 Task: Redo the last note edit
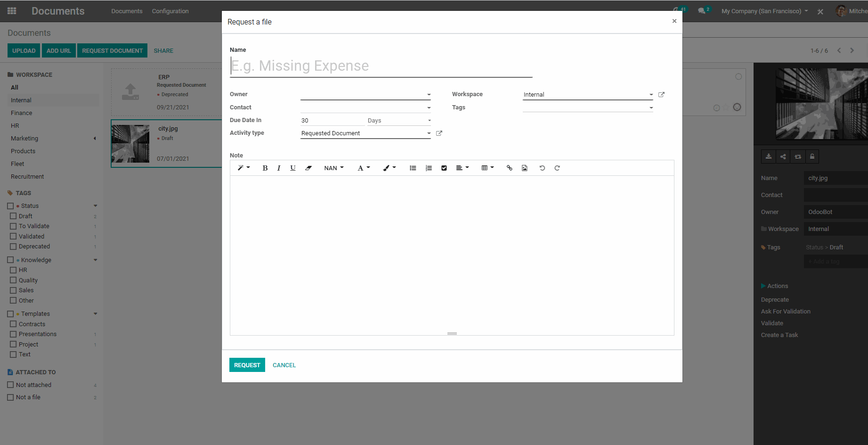pos(557,168)
